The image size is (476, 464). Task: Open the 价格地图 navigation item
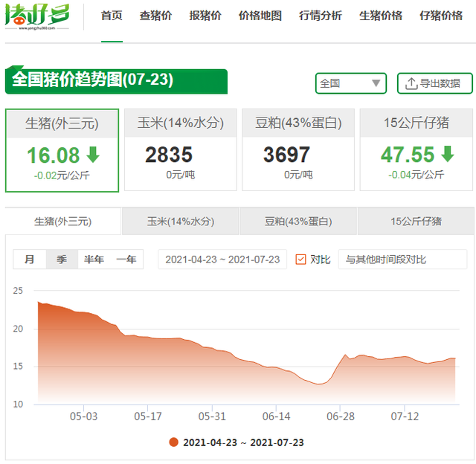[260, 16]
